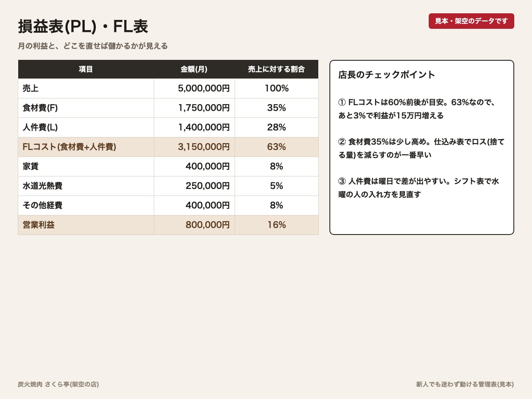Click the 店長のチェックポイント heading
The width and height of the screenshot is (532, 399).
pos(387,74)
